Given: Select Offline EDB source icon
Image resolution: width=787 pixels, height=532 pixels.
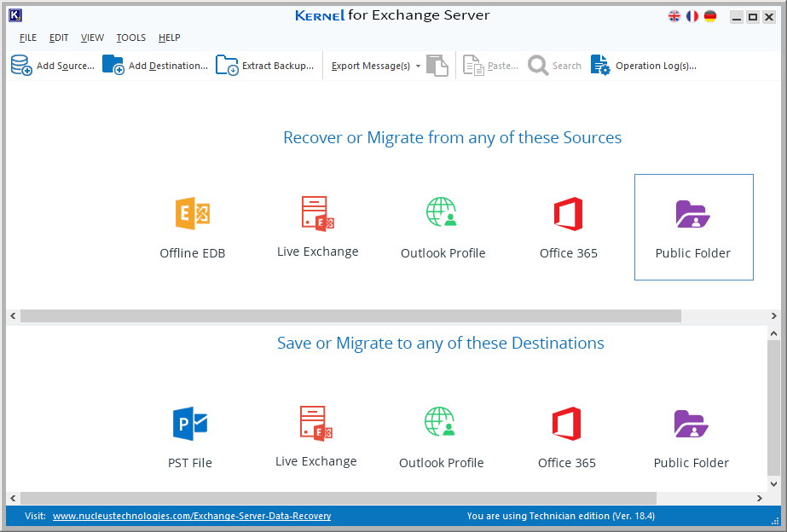Looking at the screenshot, I should [193, 214].
